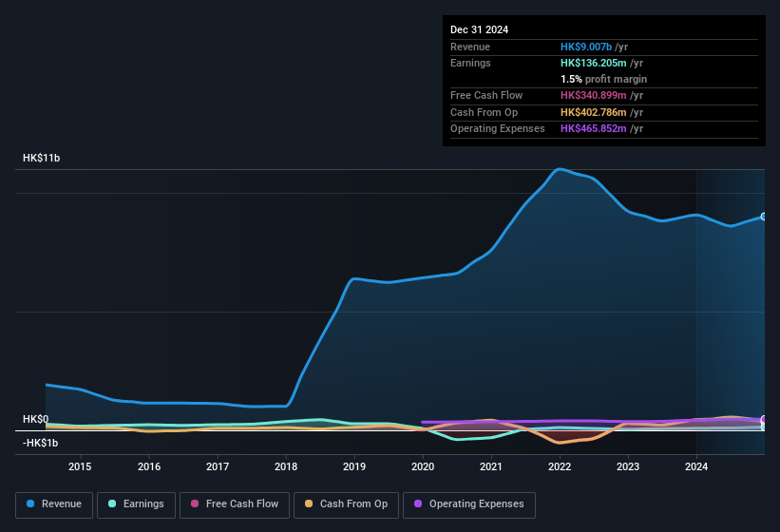This screenshot has height=532, width=780.
Task: Click the HK$9.007b revenue value
Action: (586, 47)
